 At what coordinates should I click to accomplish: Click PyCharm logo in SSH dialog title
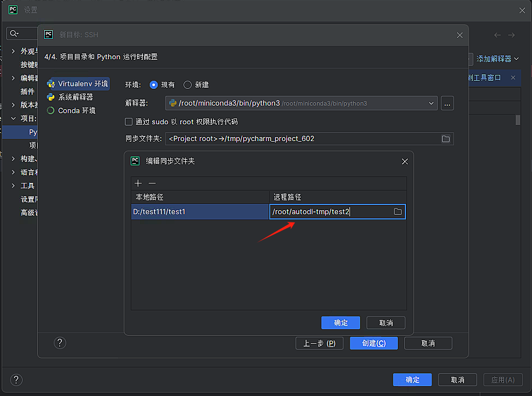click(x=49, y=35)
